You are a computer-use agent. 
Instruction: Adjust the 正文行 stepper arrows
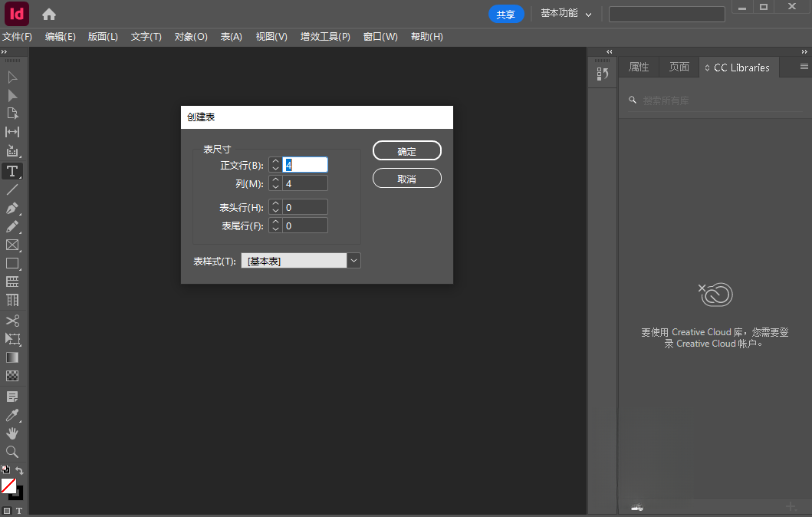coord(275,165)
